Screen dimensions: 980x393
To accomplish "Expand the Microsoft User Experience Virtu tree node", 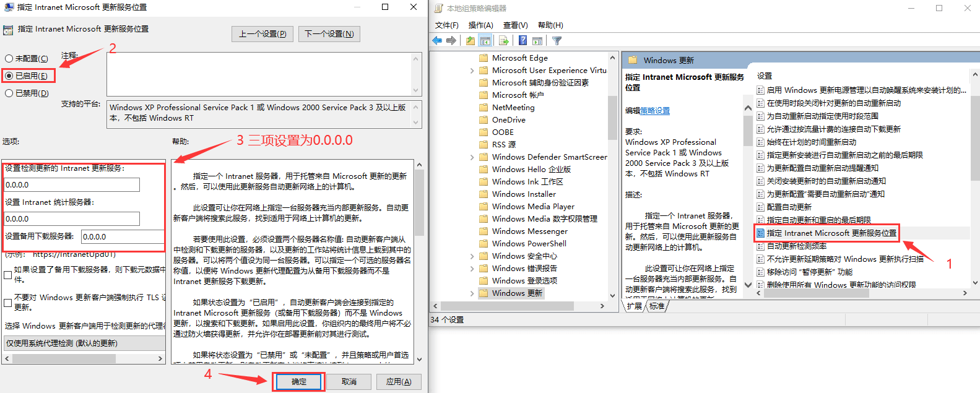I will pos(472,71).
